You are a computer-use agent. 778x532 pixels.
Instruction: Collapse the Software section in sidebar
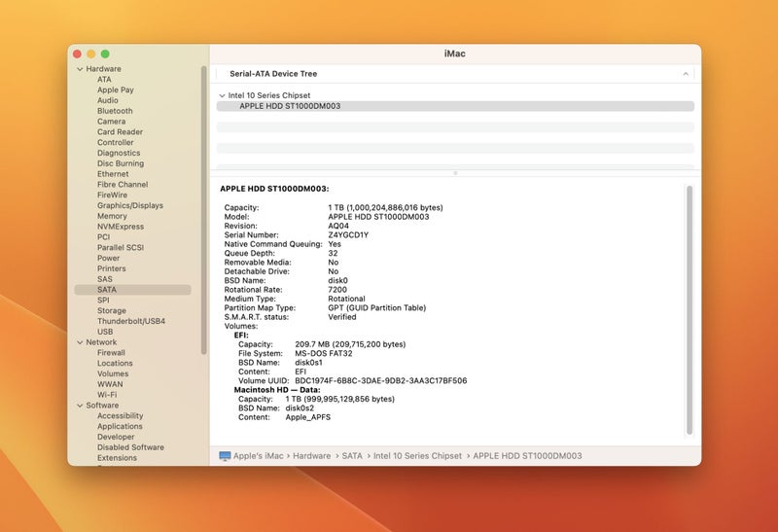(80, 406)
